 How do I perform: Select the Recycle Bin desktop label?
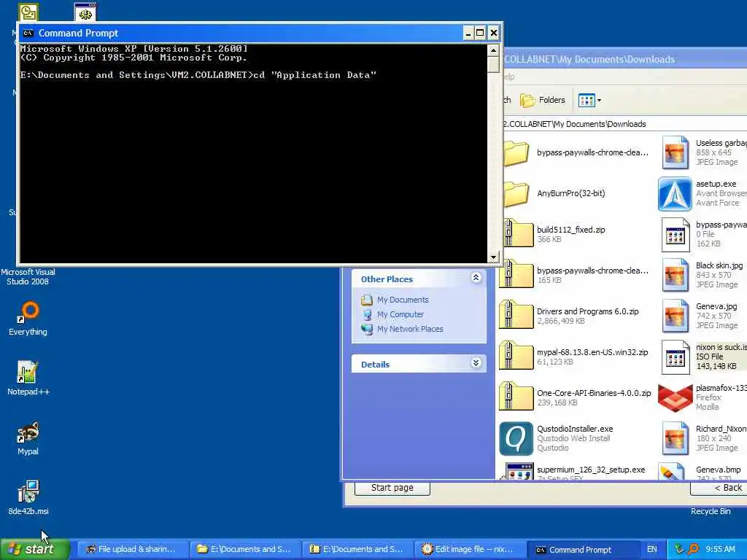(711, 511)
